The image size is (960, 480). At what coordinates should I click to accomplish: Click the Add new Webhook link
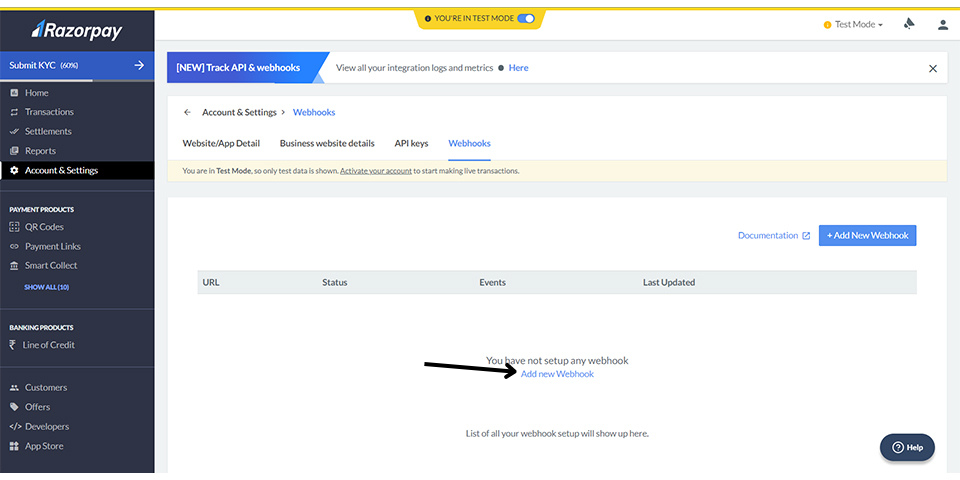point(557,374)
